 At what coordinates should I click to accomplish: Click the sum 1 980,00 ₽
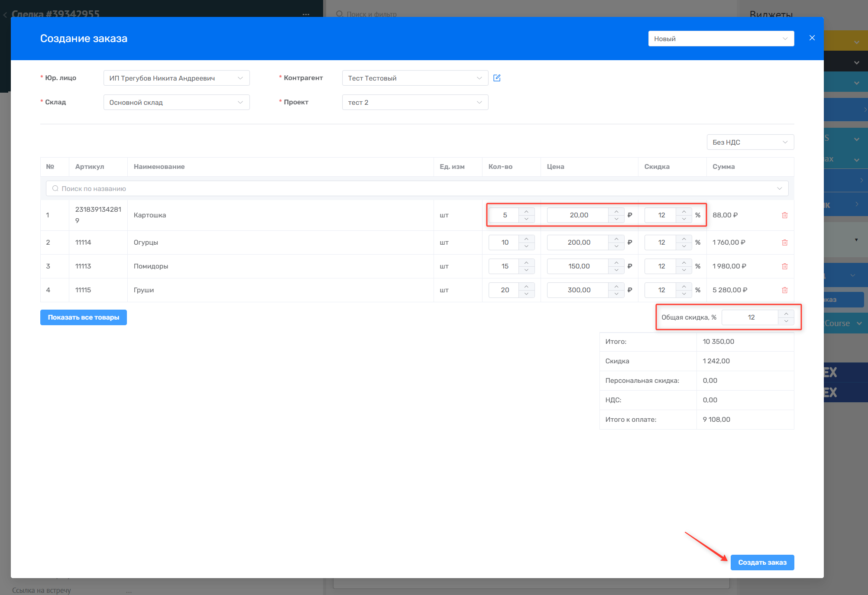pos(729,266)
